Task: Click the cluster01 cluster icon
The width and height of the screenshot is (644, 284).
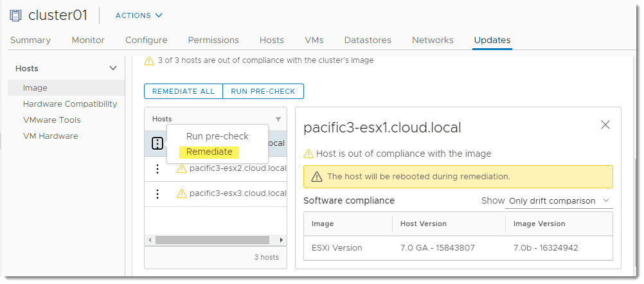Action: point(16,15)
